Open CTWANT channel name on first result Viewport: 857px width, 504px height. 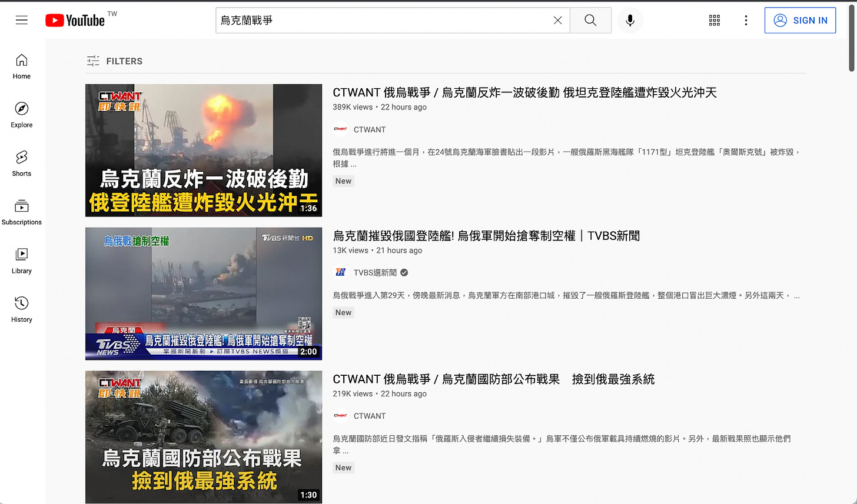coord(370,129)
